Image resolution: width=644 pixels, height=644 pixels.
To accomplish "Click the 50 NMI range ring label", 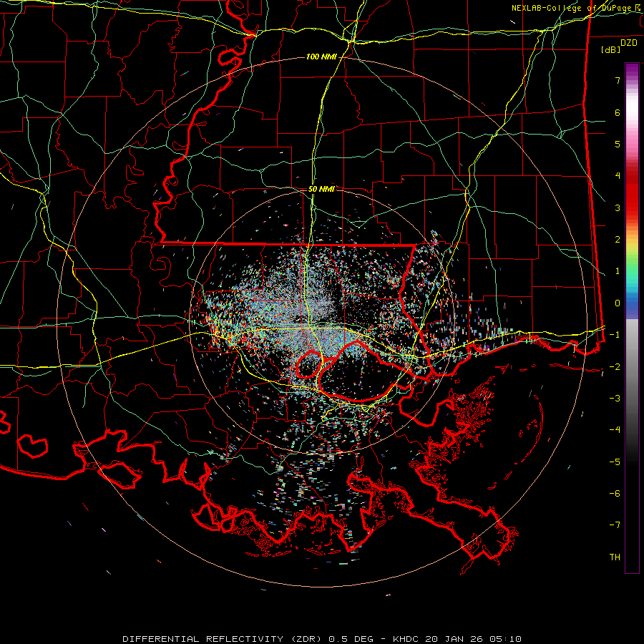I will [x=321, y=189].
